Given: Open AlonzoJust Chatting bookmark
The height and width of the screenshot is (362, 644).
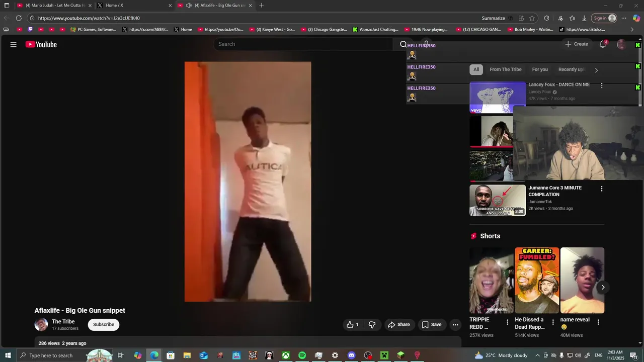Looking at the screenshot, I should [x=375, y=30].
